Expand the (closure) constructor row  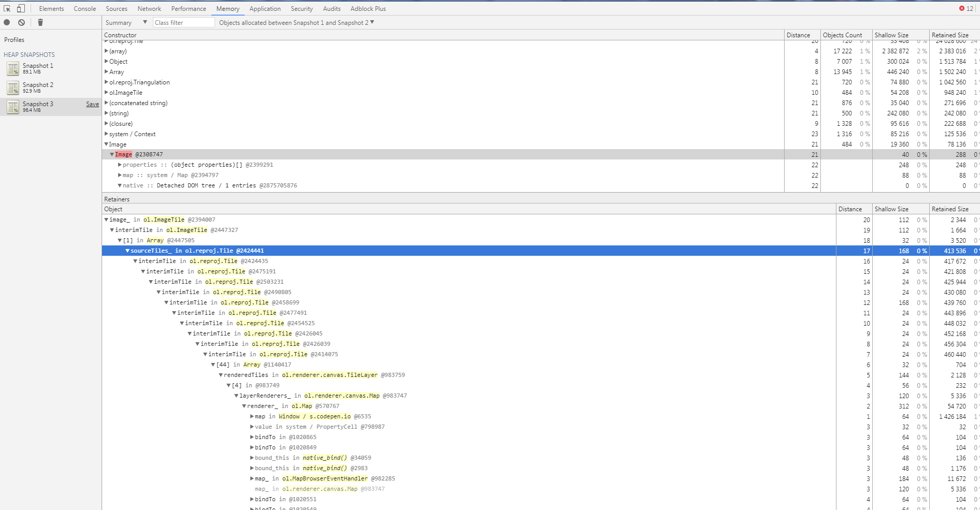[x=107, y=123]
